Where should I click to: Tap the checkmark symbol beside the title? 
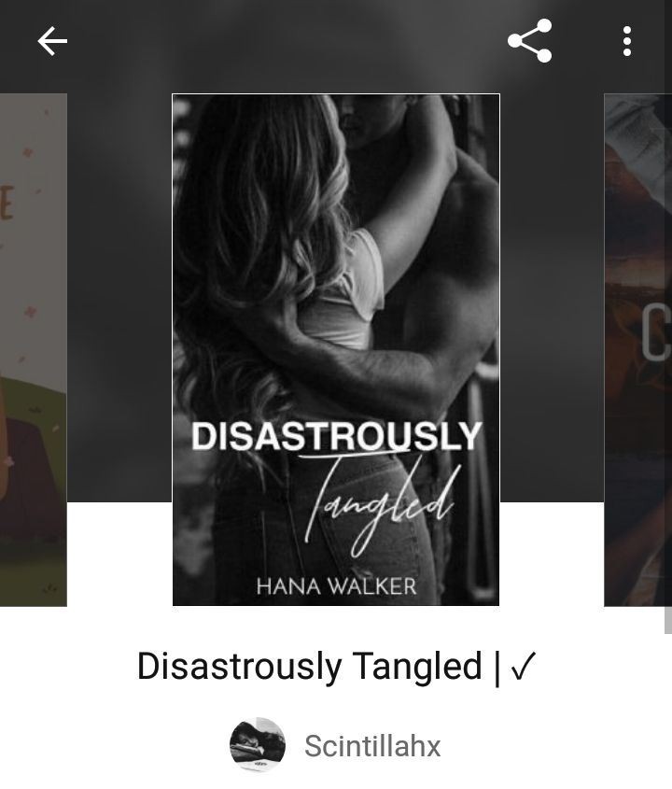pyautogui.click(x=524, y=667)
